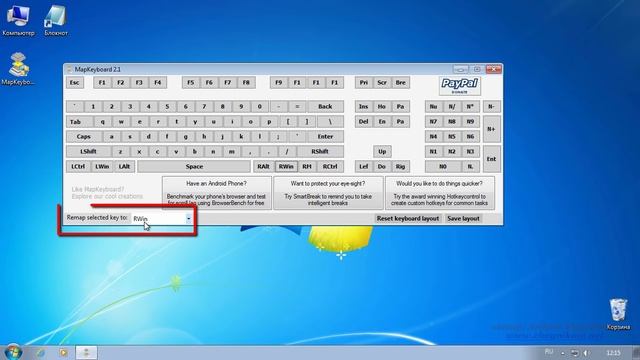Select the N0 numpad key
Image resolution: width=640 pixels, height=360 pixels.
[443, 167]
